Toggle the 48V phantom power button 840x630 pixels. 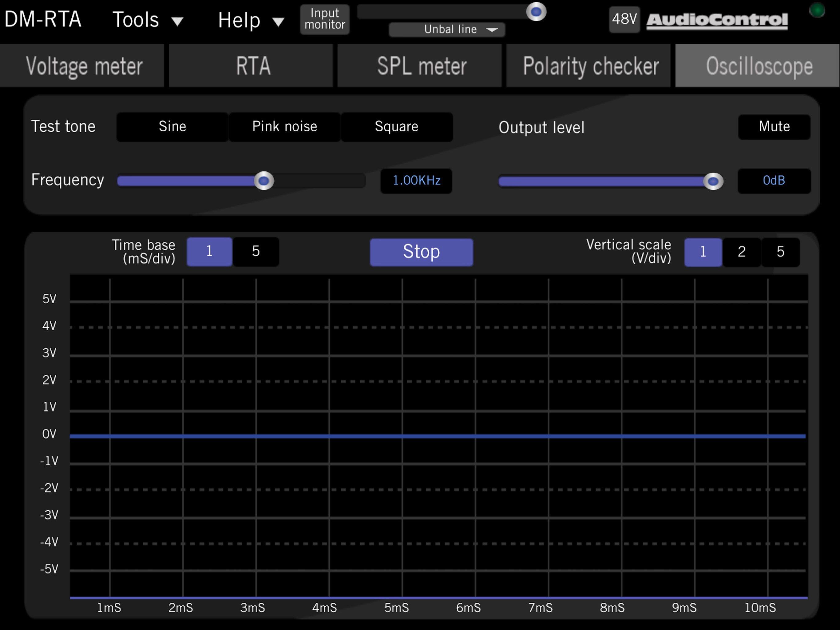click(624, 19)
